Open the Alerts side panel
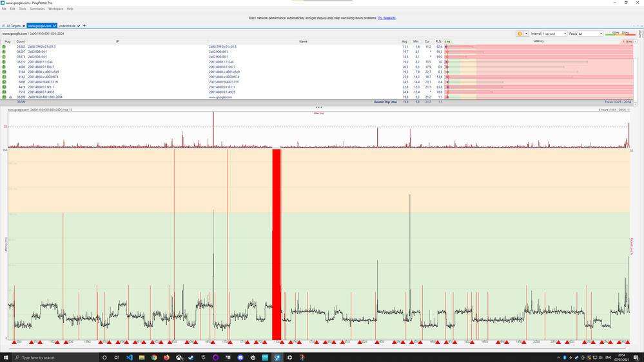644x362 pixels. click(640, 34)
